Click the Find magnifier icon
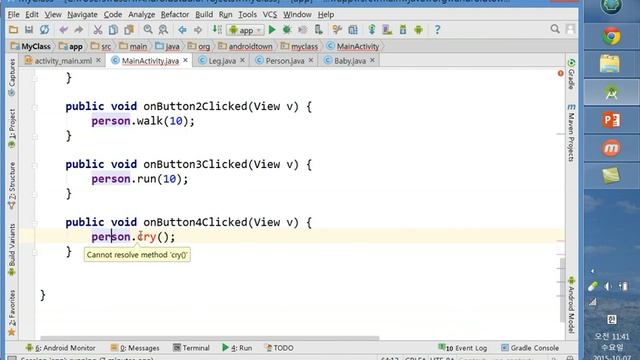This screenshot has height=360, width=640. 148,30
